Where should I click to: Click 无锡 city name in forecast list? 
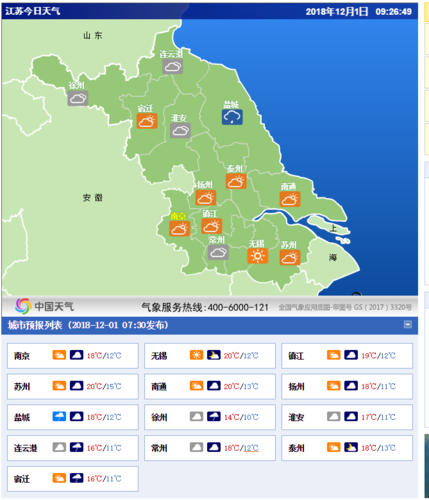[159, 356]
